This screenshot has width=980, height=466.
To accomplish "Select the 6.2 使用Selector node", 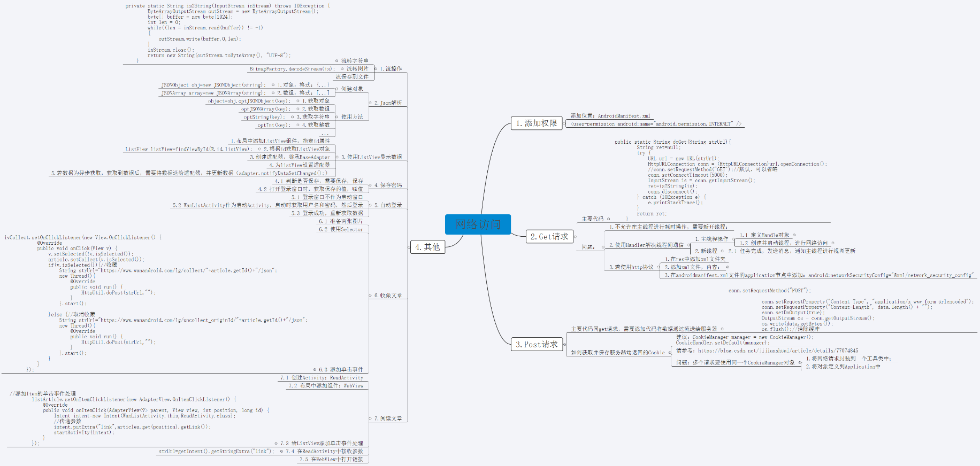I will tap(341, 229).
